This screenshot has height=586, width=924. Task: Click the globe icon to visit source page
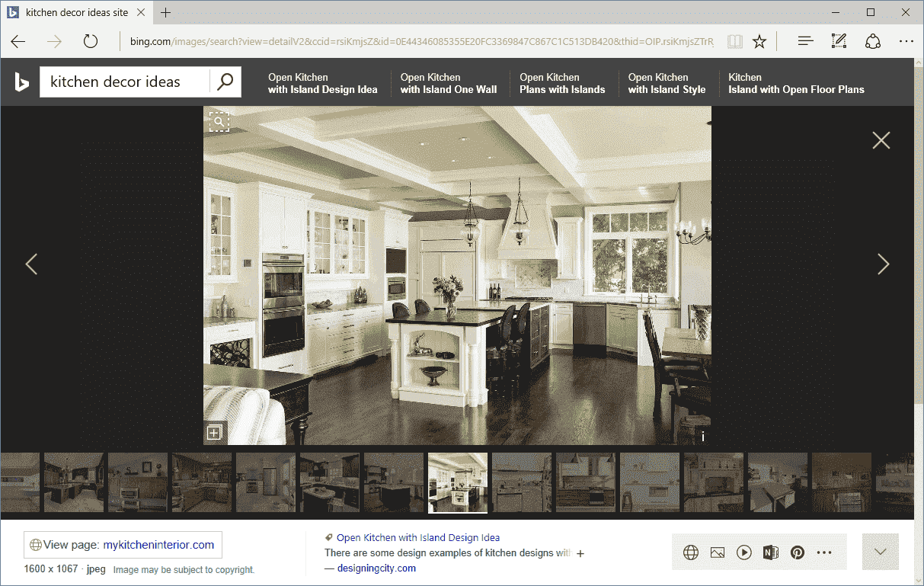pos(690,552)
